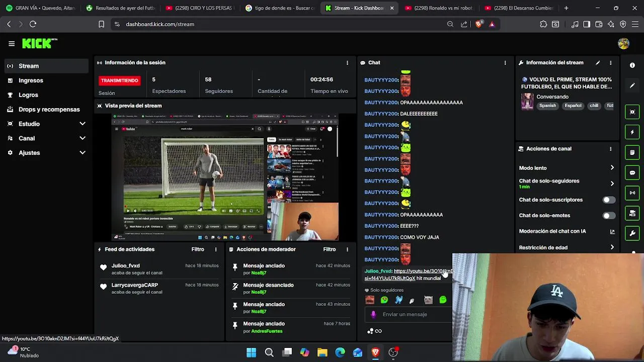The image size is (644, 362).
Task: Switch to Ronaldo vs mi robot browser tab
Action: (x=438, y=8)
